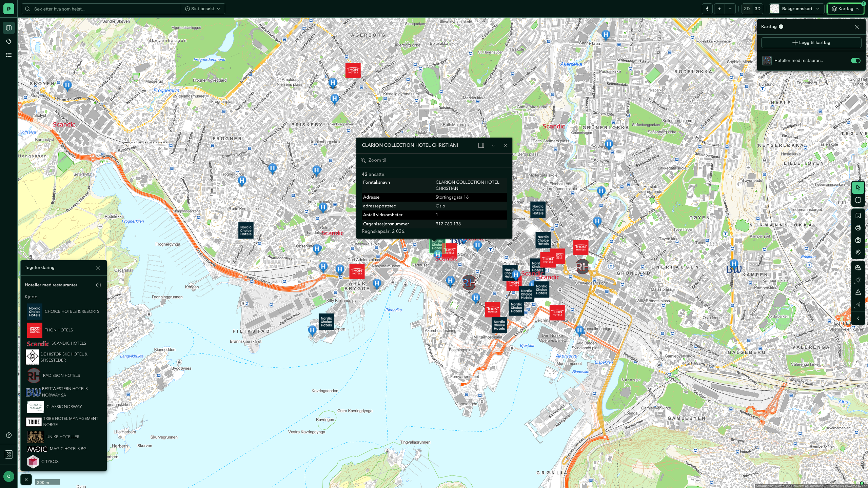
Task: Click organization number 912 760 138
Action: 448,224
